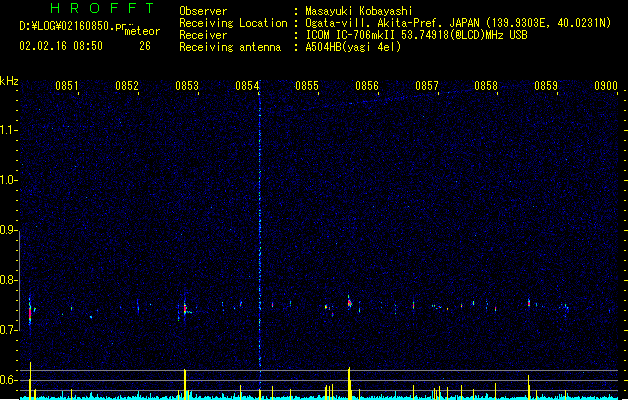Select the 0853 time marker
Screen dimensions: 629x400
[187, 85]
